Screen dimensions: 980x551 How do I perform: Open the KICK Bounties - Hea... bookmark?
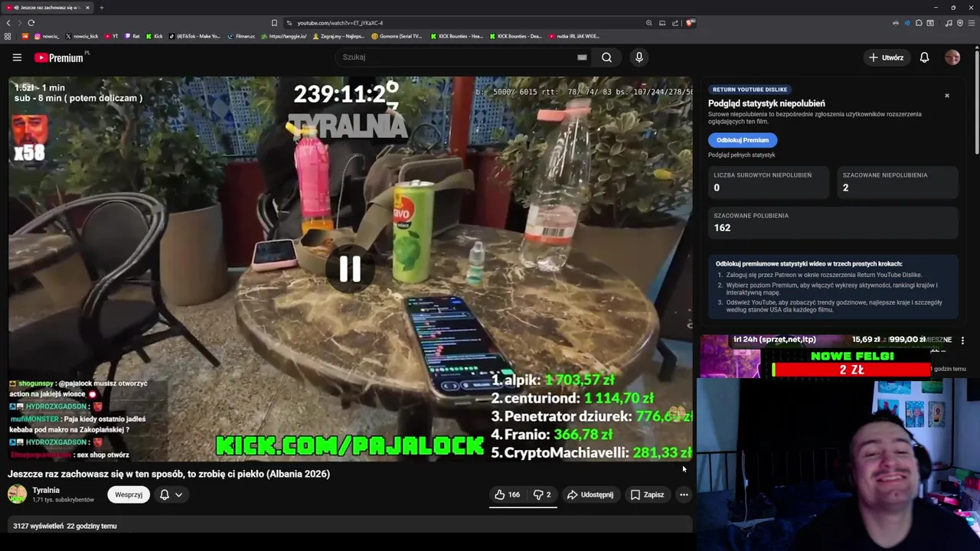point(456,36)
